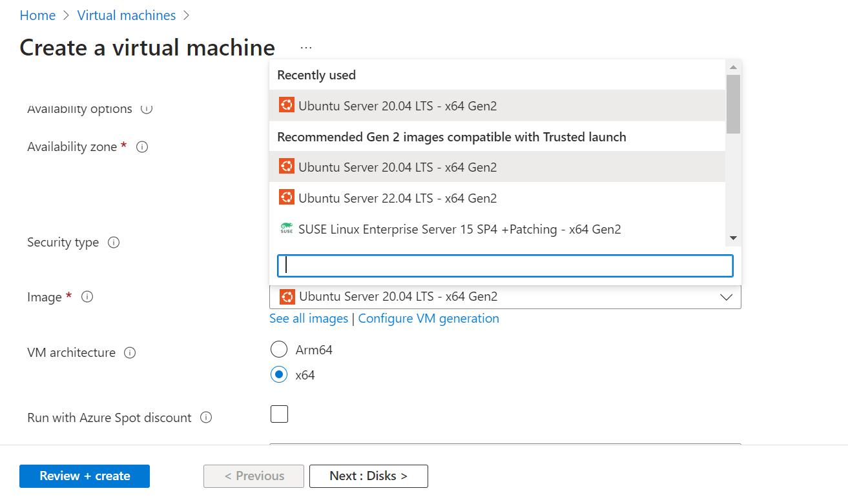Image resolution: width=848 pixels, height=504 pixels.
Task: Navigate to Virtual machines breadcrumb
Action: coord(126,15)
